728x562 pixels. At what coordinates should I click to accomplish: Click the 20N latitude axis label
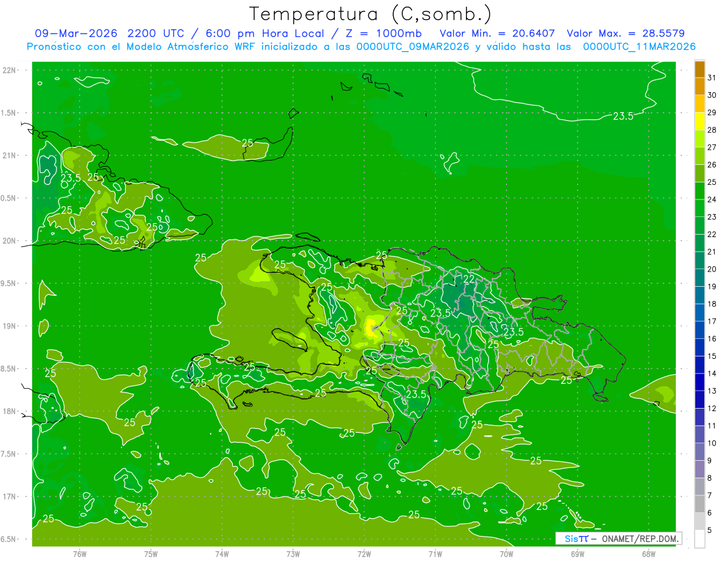pos(10,241)
